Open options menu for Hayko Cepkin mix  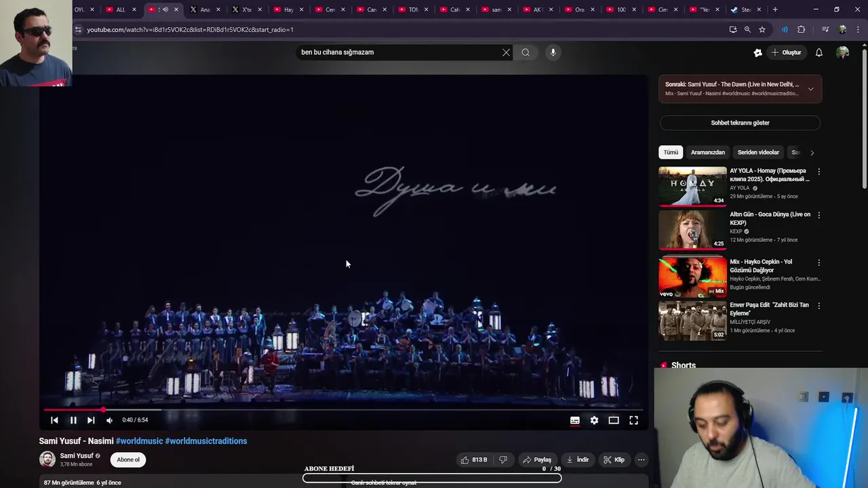point(818,262)
